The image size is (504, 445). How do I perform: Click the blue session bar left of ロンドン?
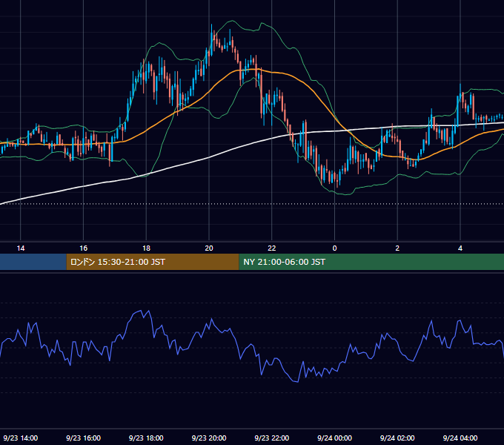pyautogui.click(x=33, y=262)
